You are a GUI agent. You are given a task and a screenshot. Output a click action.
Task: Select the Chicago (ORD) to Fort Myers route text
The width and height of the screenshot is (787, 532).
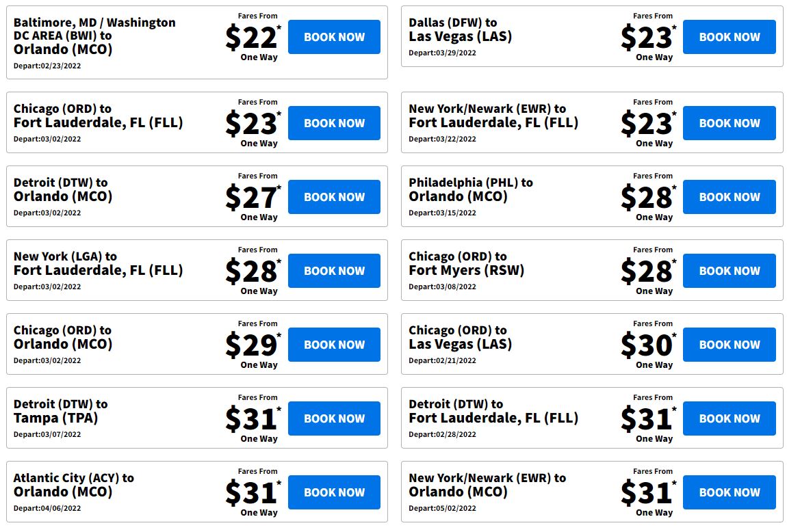pos(466,263)
